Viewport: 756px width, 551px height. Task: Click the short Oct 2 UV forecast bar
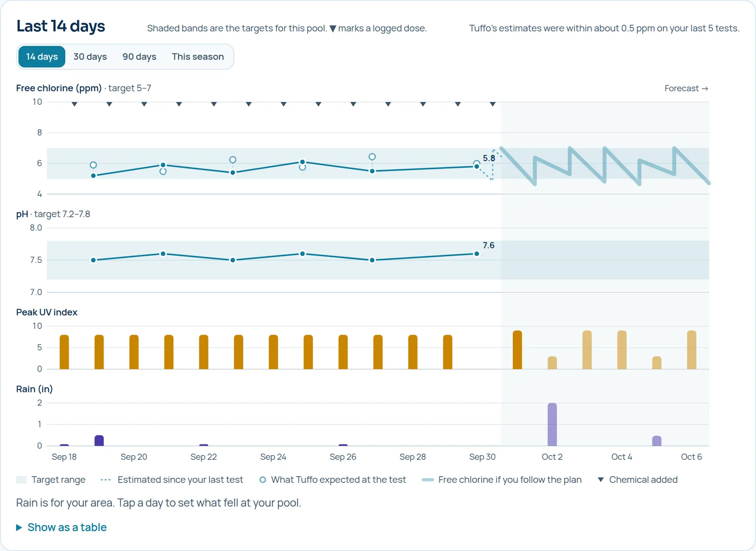552,363
